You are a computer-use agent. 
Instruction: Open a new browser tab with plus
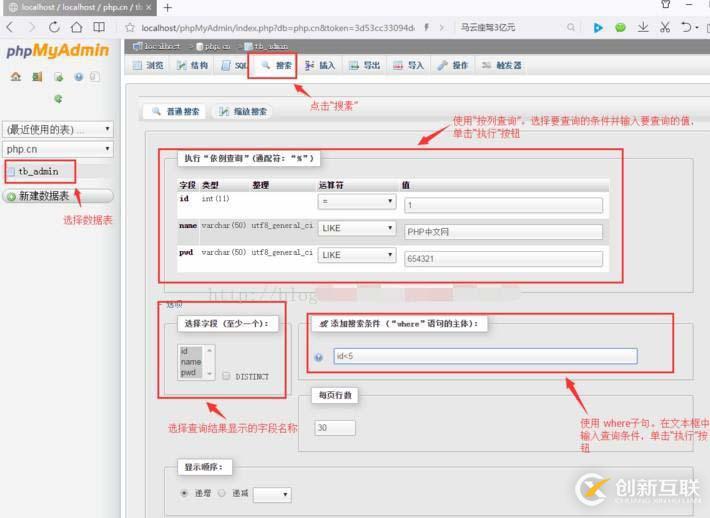[x=168, y=8]
